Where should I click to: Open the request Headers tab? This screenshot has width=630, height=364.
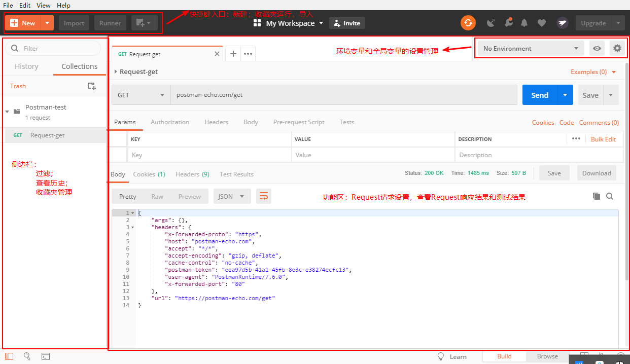point(216,122)
